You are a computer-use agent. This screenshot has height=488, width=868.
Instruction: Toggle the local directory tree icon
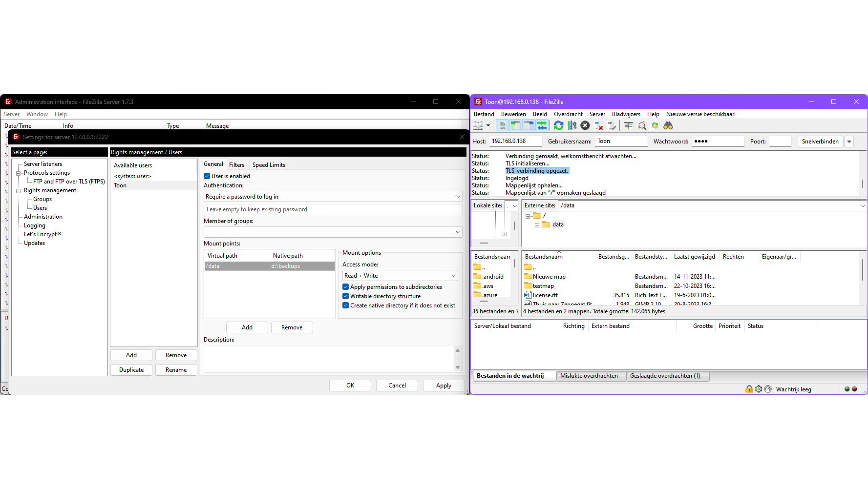(515, 126)
